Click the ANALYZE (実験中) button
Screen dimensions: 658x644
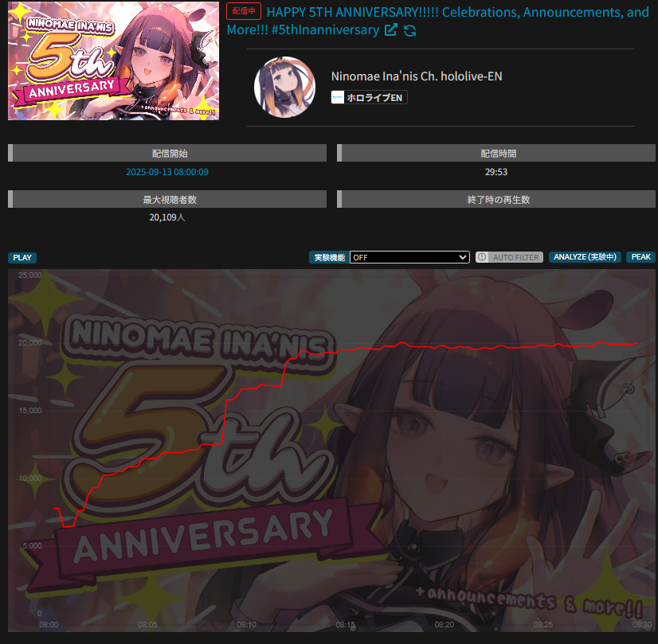pos(585,257)
